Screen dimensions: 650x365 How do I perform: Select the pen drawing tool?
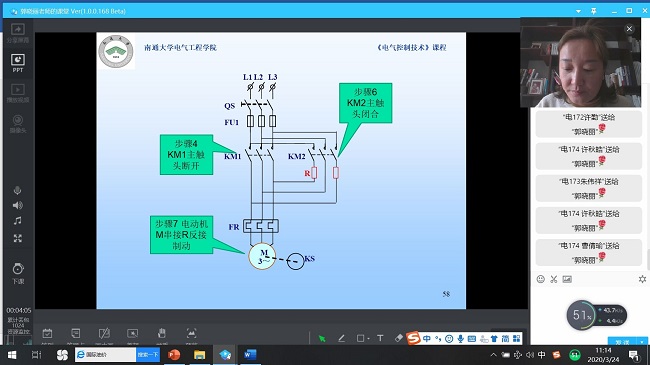tap(341, 338)
